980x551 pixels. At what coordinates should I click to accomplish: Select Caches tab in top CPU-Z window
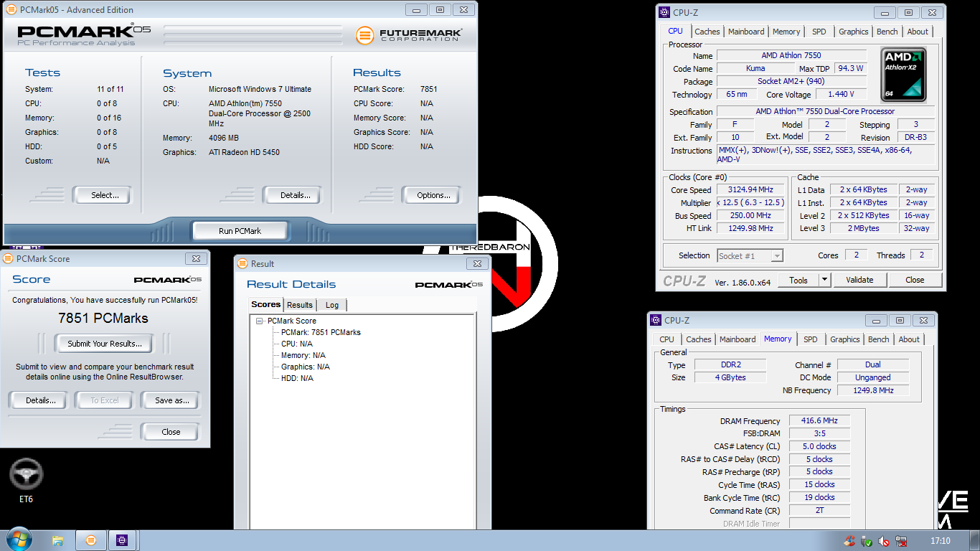(x=707, y=32)
